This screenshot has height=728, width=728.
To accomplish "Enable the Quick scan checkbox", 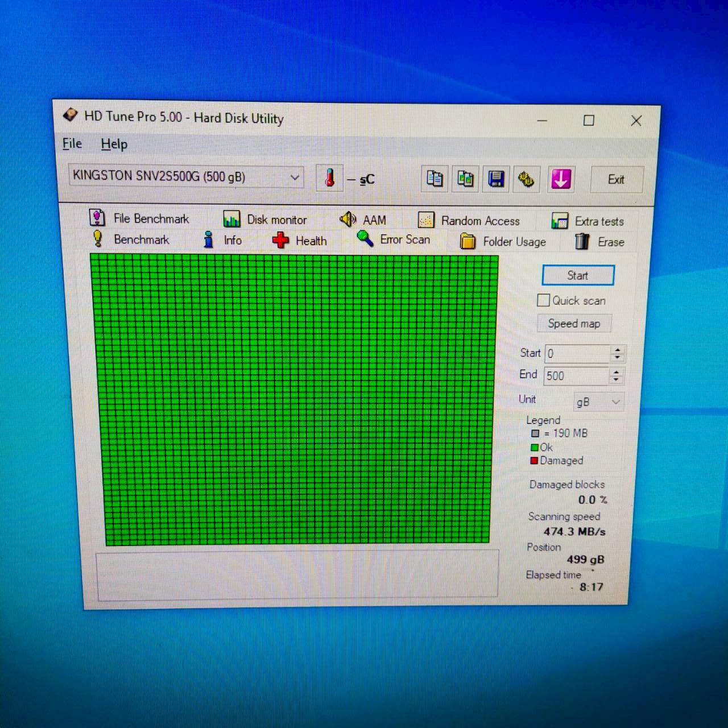I will click(544, 300).
